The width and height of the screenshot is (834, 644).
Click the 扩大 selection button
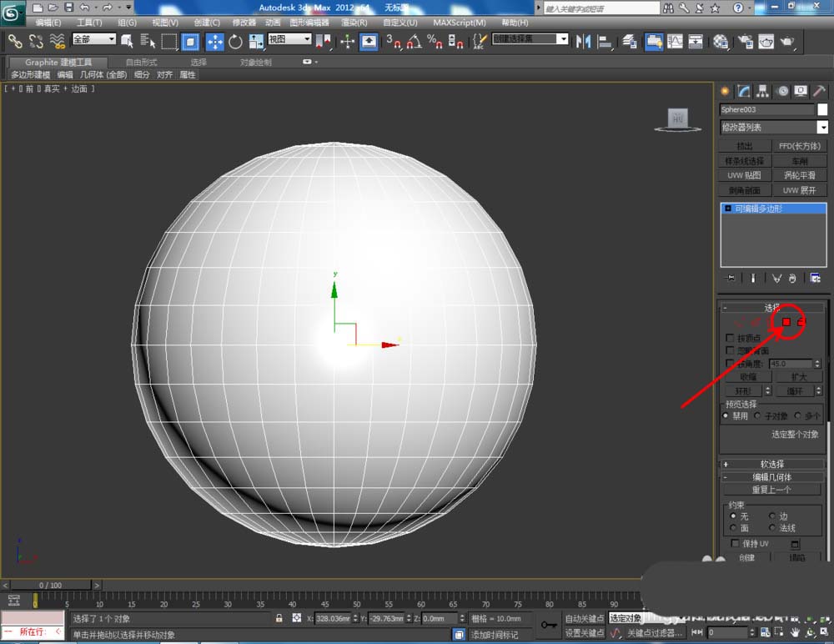[x=798, y=377]
